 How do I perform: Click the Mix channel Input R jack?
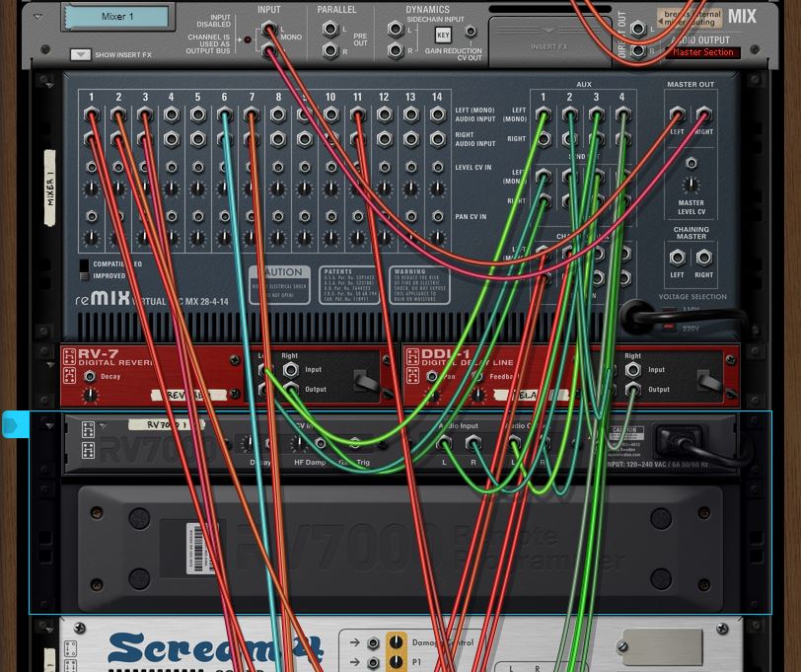tap(268, 50)
